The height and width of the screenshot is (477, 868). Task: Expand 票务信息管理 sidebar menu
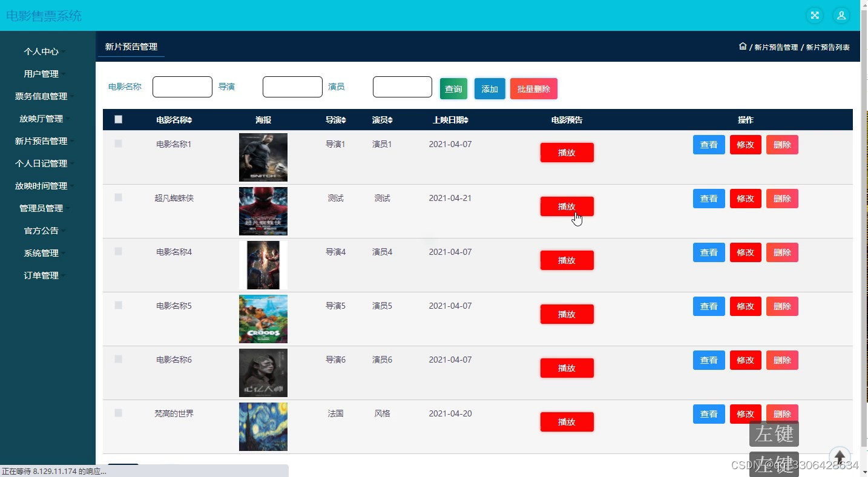pos(45,96)
